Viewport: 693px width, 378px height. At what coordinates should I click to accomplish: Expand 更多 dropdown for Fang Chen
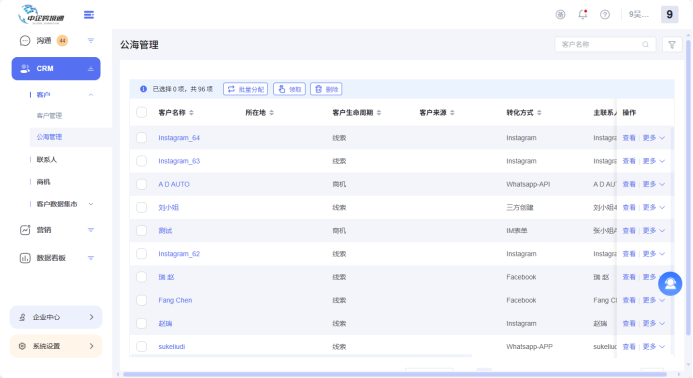coord(654,300)
